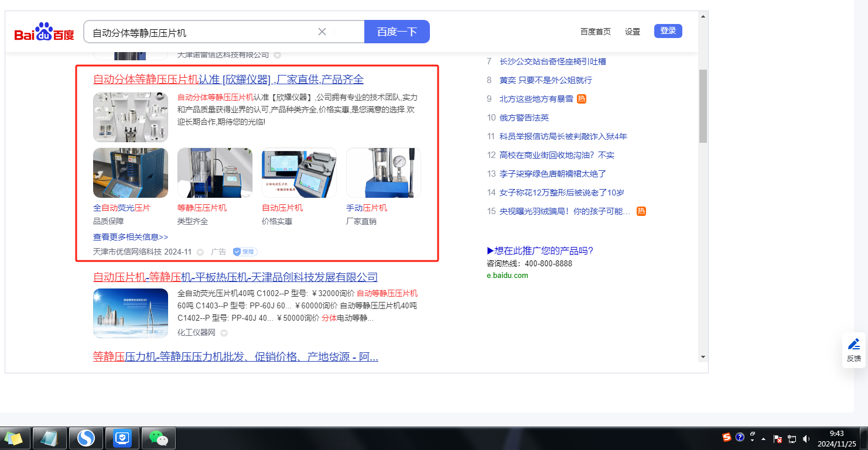Open the blue shield monitor app in taskbar

pos(122,438)
